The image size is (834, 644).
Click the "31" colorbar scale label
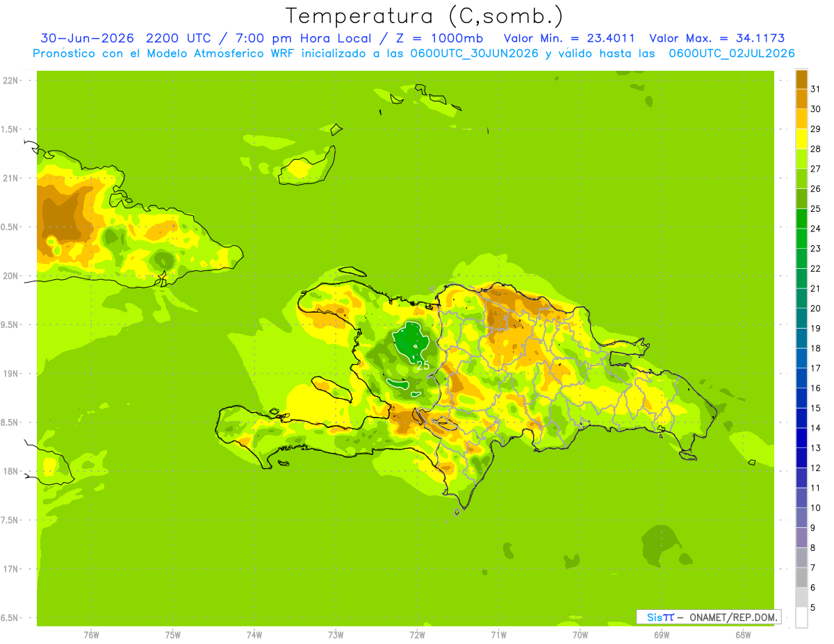[815, 89]
